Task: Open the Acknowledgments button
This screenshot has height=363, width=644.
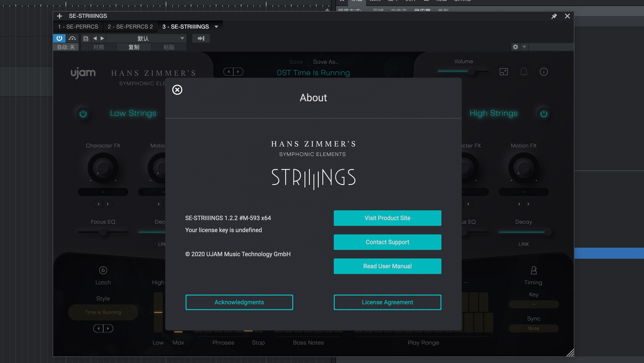Action: coord(239,302)
